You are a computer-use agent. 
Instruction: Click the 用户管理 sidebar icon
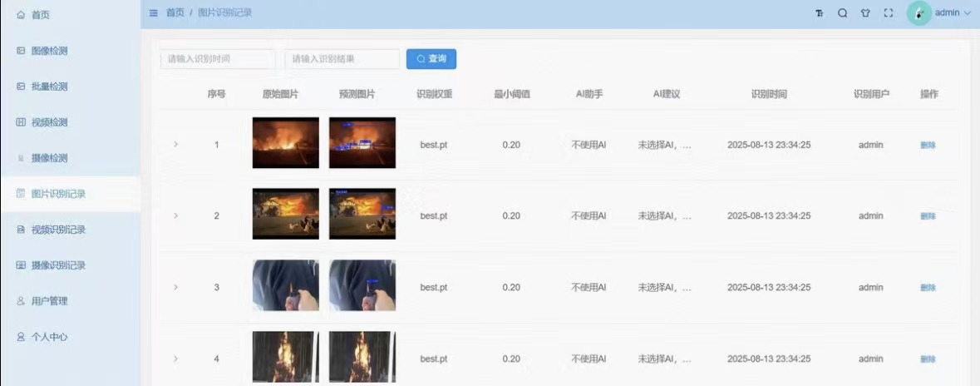click(x=21, y=301)
